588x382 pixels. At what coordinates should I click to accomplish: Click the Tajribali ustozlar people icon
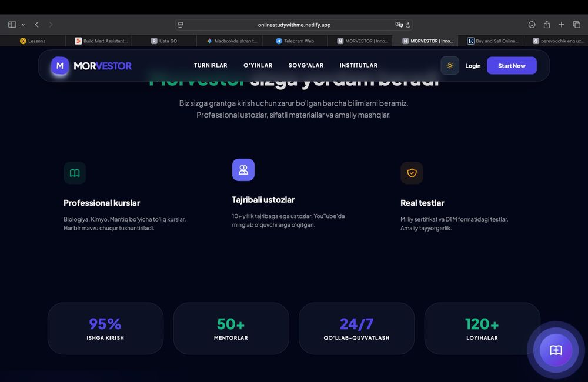pos(243,170)
